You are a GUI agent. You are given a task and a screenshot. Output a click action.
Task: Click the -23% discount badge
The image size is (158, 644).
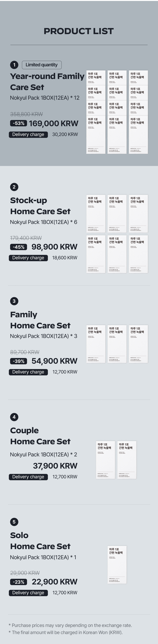(19, 582)
